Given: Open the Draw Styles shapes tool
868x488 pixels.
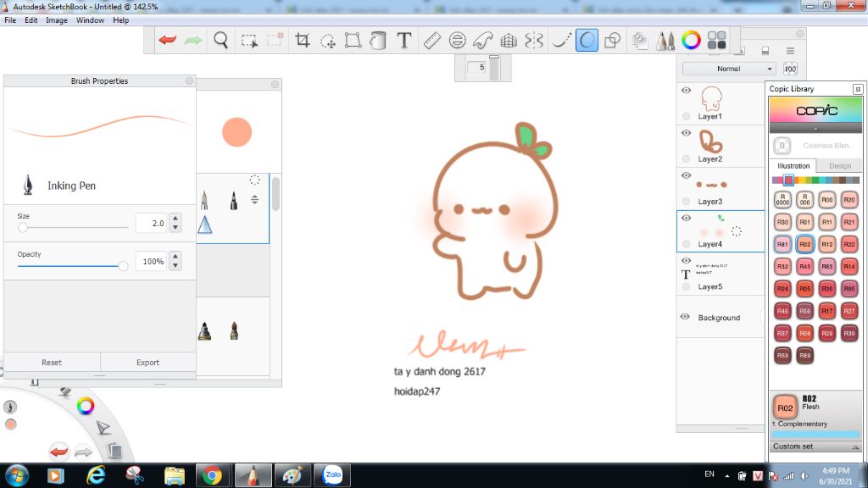Looking at the screenshot, I should click(613, 40).
